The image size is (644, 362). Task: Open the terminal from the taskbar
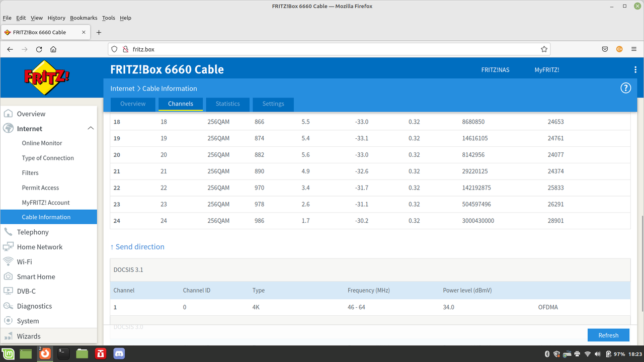pos(63,353)
